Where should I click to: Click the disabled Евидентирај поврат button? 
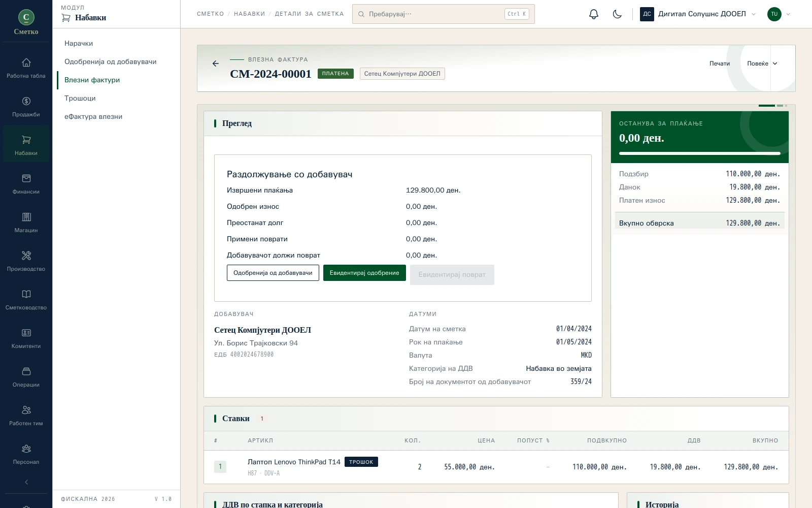click(452, 275)
